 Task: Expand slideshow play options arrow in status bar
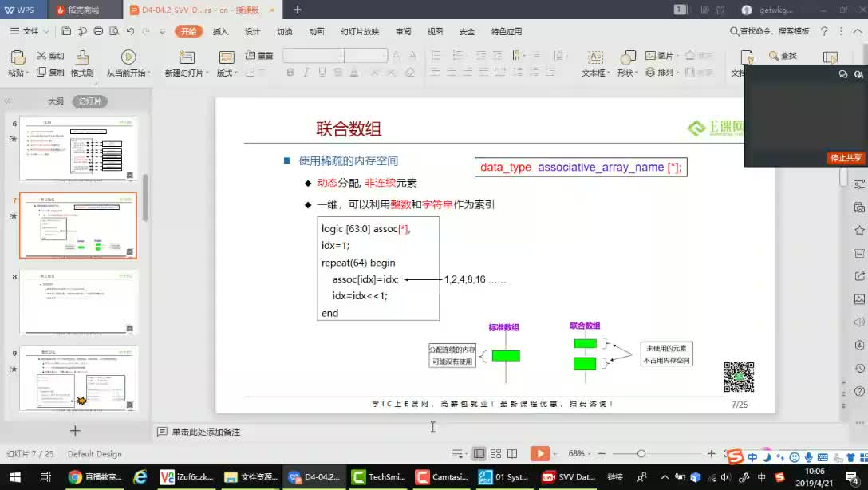point(554,453)
